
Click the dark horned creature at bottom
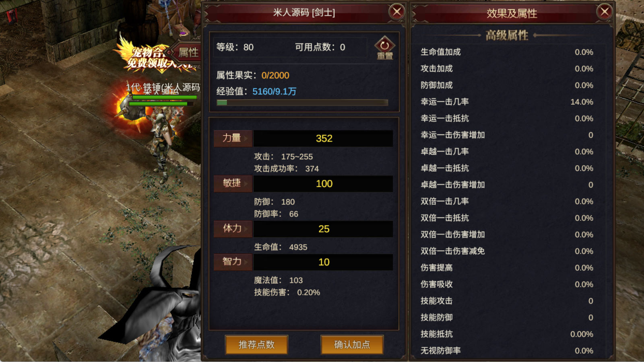[161, 306]
